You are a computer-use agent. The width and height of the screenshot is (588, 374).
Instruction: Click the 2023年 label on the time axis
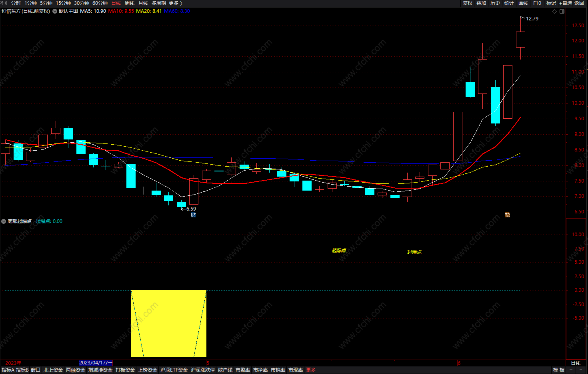click(x=13, y=363)
